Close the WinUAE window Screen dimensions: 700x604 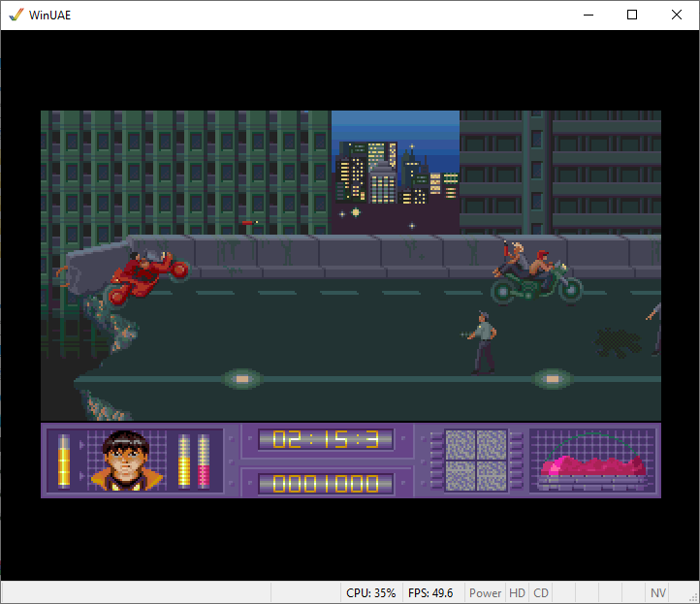tap(677, 15)
